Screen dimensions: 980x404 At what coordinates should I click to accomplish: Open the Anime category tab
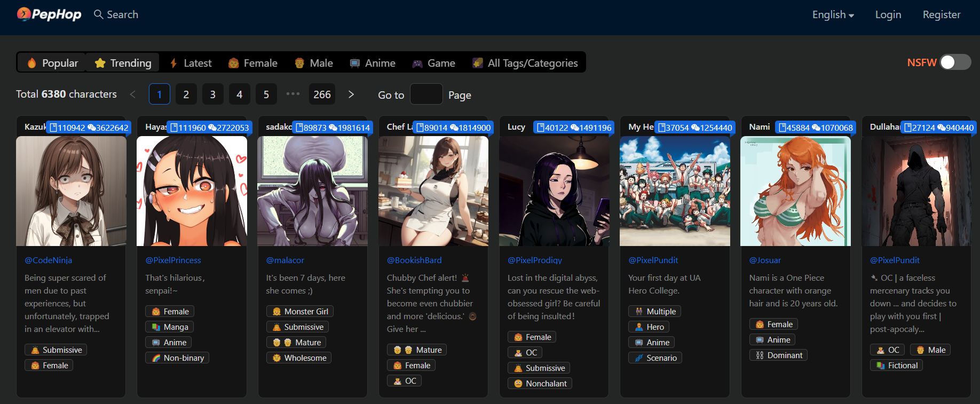tap(373, 63)
